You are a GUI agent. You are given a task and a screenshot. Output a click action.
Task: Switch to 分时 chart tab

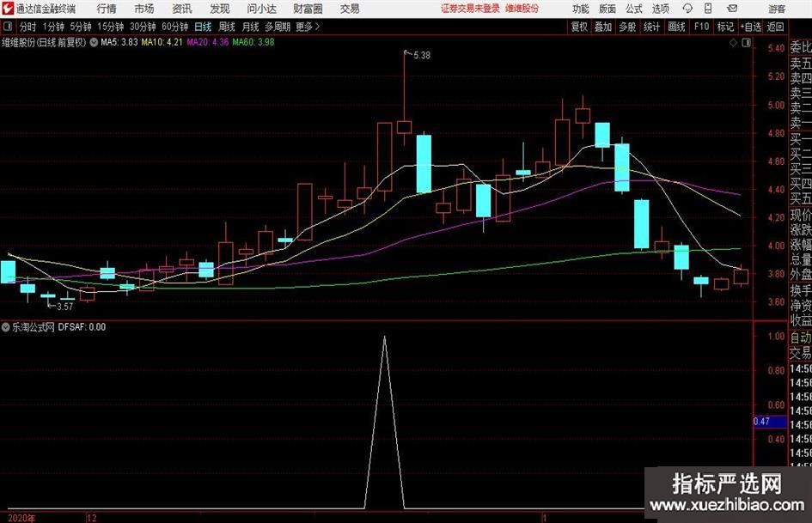click(x=27, y=27)
